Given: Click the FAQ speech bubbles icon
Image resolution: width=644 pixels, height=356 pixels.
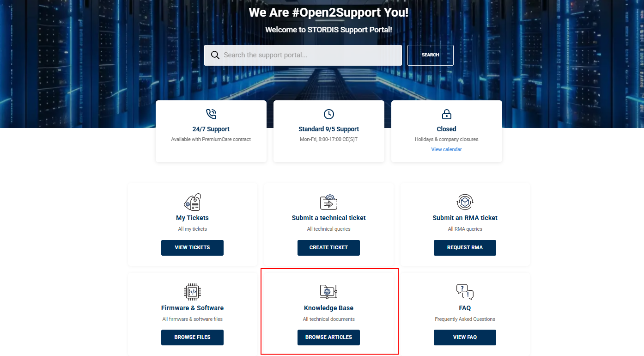Looking at the screenshot, I should pyautogui.click(x=465, y=292).
